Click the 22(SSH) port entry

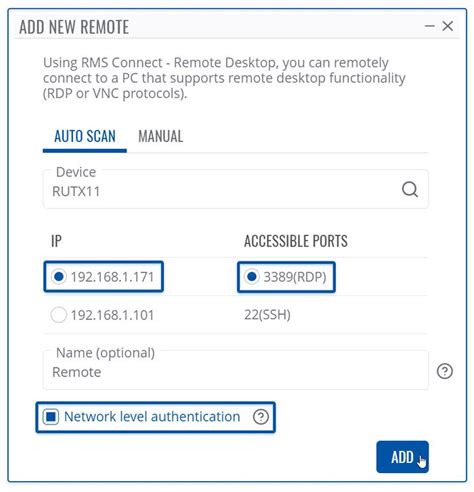267,315
